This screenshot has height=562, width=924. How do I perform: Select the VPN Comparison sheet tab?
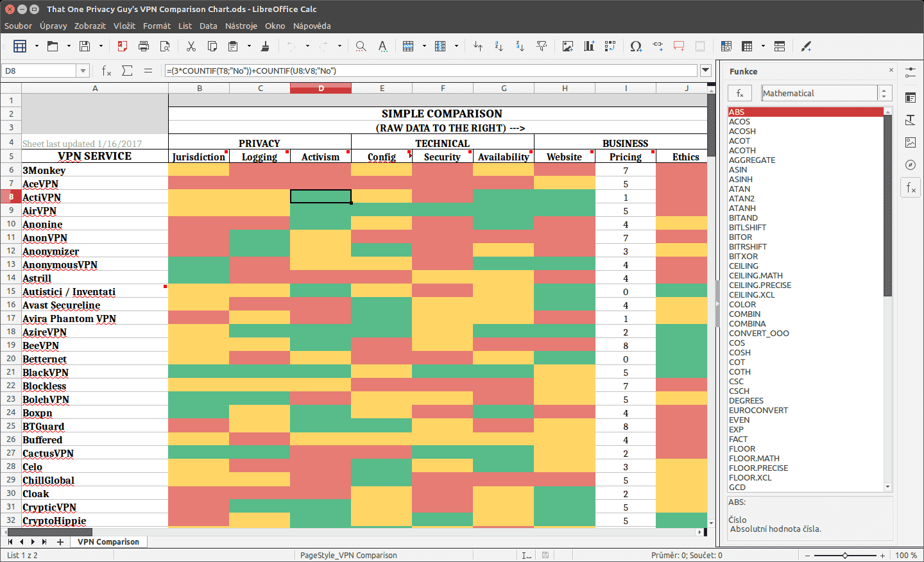coord(108,542)
